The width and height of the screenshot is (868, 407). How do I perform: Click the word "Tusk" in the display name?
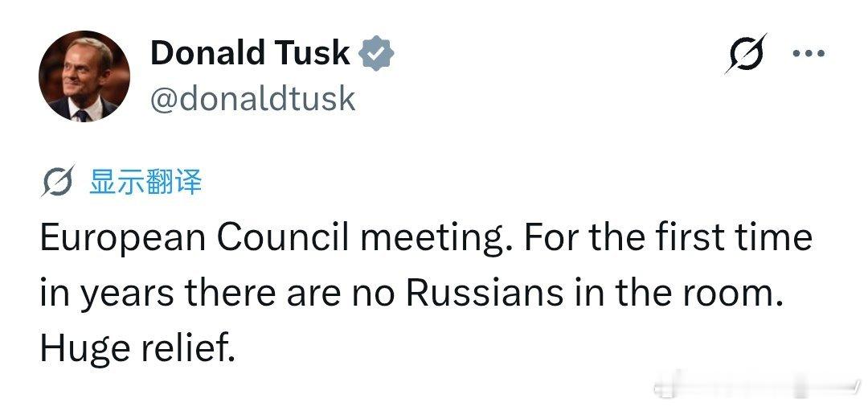point(309,53)
